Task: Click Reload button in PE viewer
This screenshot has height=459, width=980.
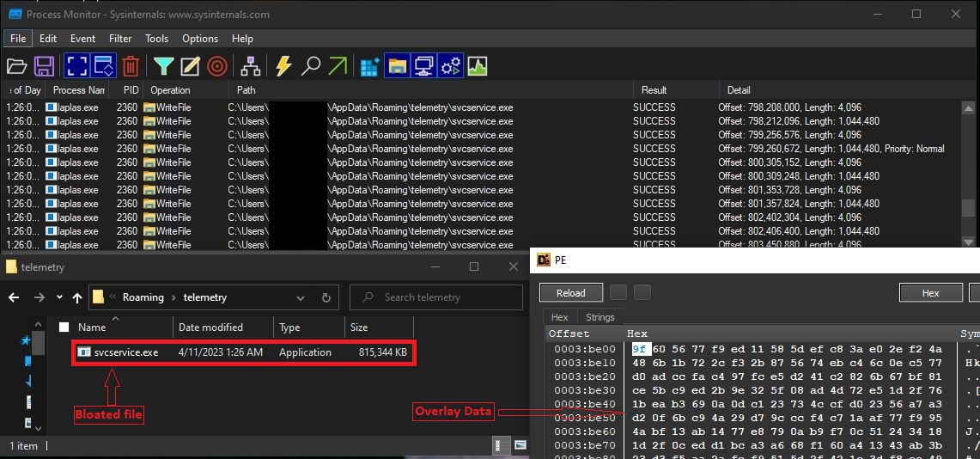Action: [571, 292]
